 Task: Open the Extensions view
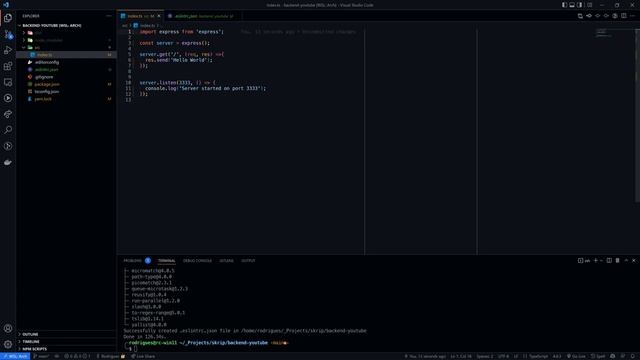pos(8,66)
